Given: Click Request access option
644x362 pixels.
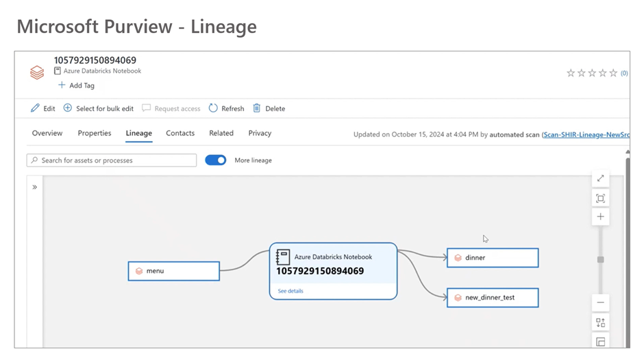Looking at the screenshot, I should click(171, 108).
